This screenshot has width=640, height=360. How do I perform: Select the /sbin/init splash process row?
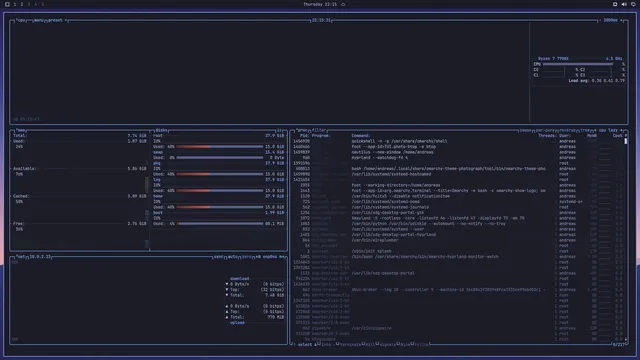tap(458, 251)
